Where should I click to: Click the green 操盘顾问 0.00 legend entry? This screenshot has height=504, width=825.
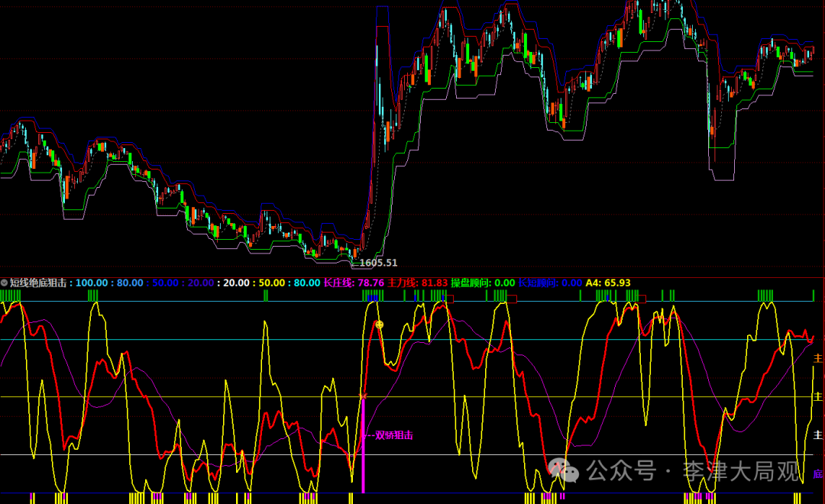tap(483, 283)
